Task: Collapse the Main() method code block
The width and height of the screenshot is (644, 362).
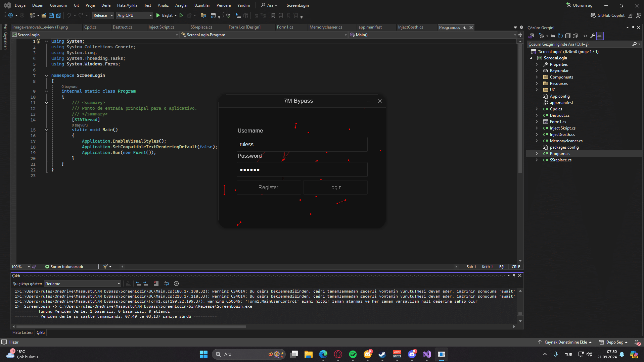Action: coord(46,130)
